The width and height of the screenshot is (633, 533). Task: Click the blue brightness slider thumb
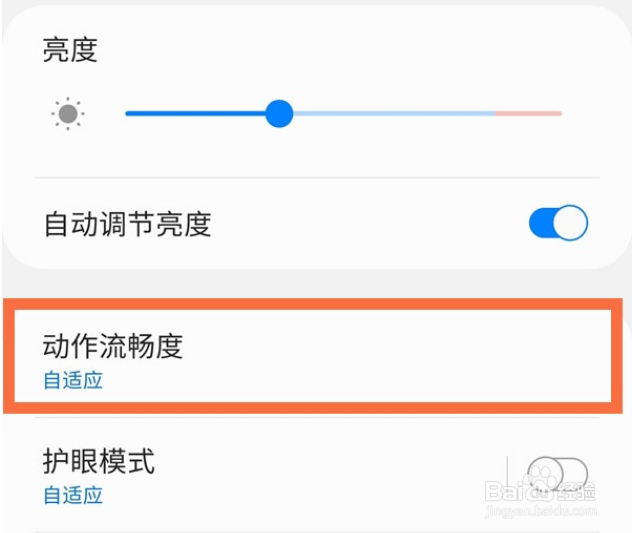coord(279,113)
